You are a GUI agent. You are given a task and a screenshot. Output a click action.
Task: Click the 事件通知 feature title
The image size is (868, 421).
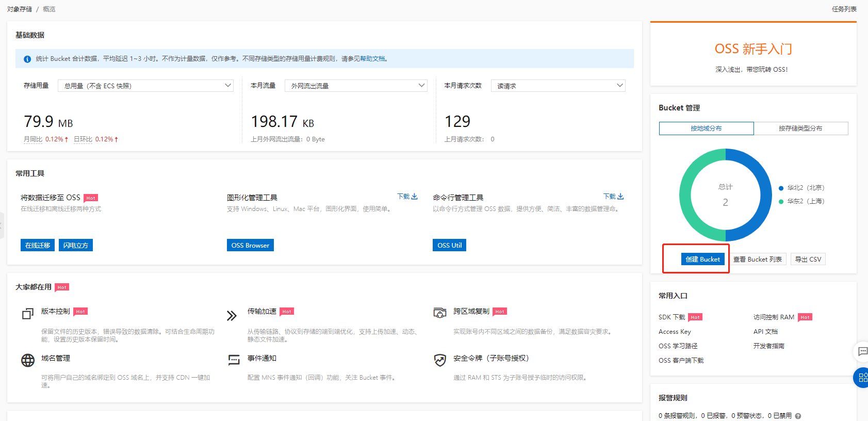click(262, 359)
